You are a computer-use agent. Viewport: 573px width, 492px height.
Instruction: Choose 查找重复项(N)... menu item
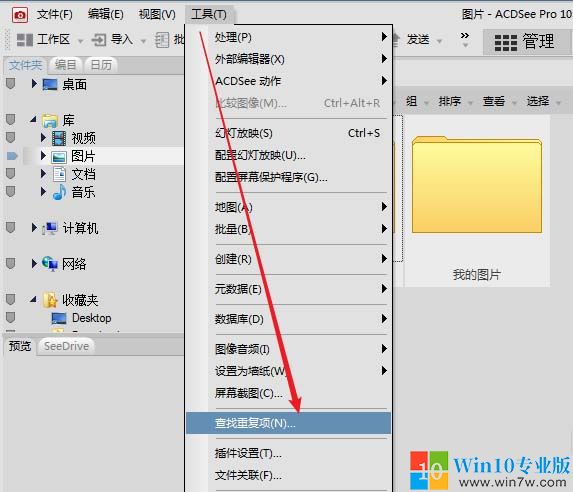pyautogui.click(x=288, y=423)
